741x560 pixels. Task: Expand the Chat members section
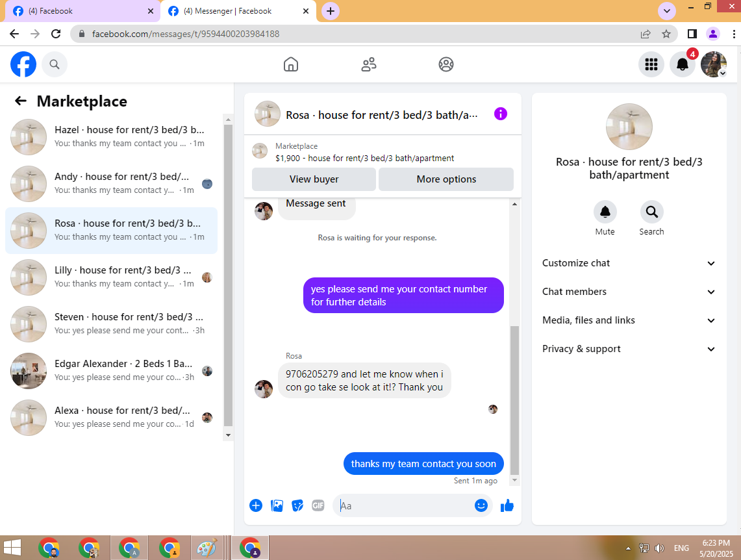pyautogui.click(x=629, y=292)
